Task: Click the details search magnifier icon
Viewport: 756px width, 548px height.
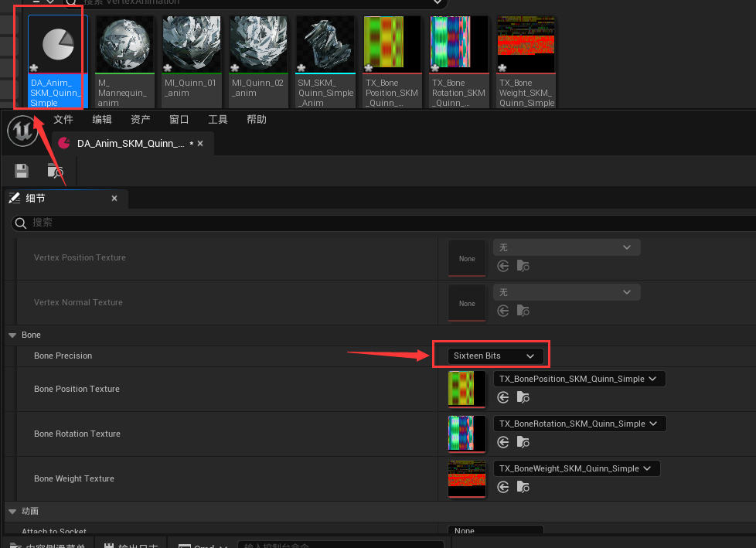Action: pyautogui.click(x=21, y=223)
